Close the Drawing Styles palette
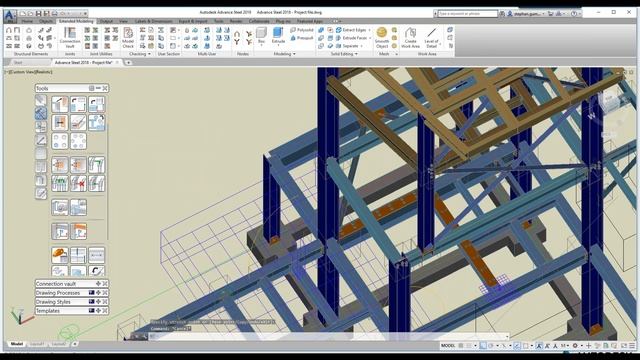 click(x=105, y=302)
